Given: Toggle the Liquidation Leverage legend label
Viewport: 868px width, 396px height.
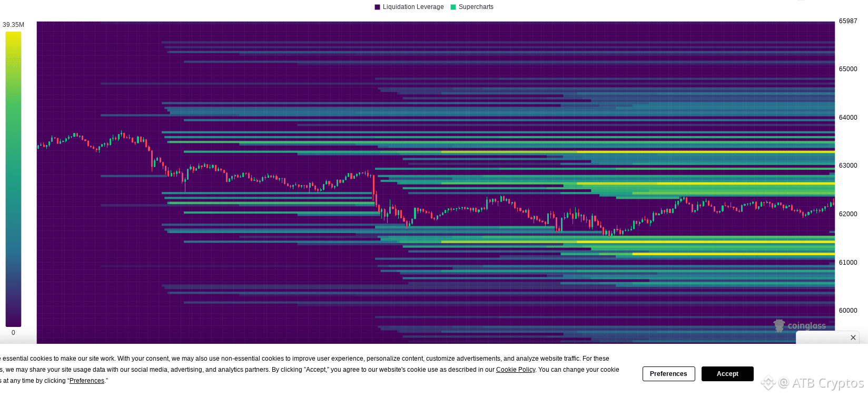Looking at the screenshot, I should pos(413,7).
